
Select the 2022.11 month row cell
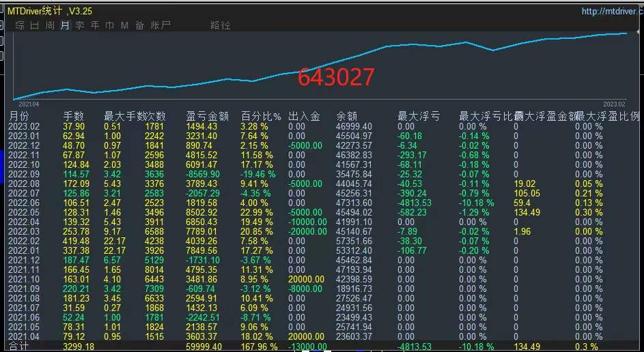point(24,155)
